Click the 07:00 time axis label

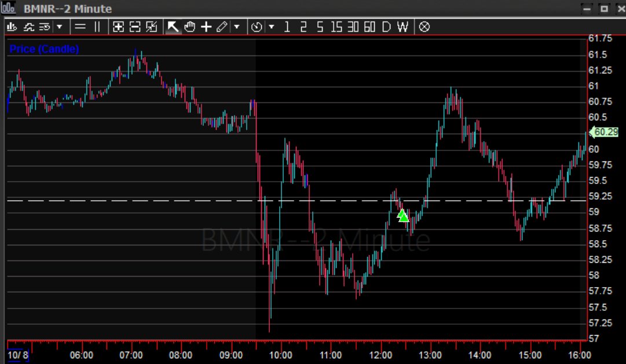pyautogui.click(x=131, y=355)
